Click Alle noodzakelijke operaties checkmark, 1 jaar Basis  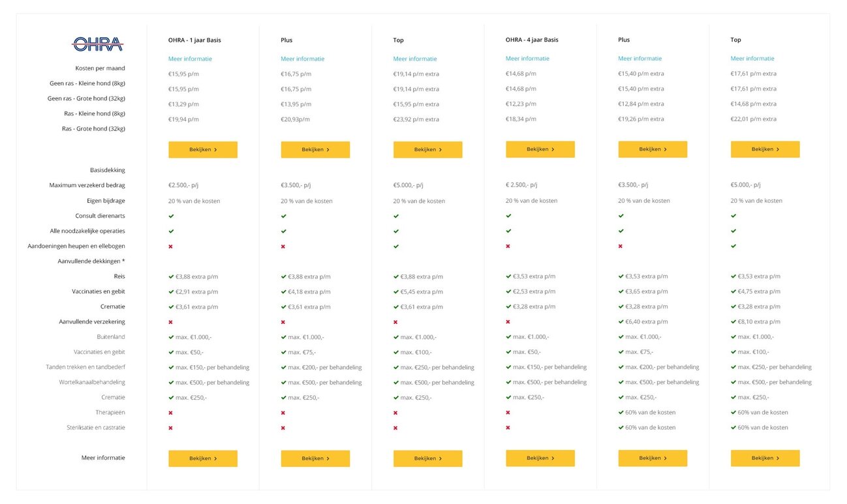[x=171, y=231]
